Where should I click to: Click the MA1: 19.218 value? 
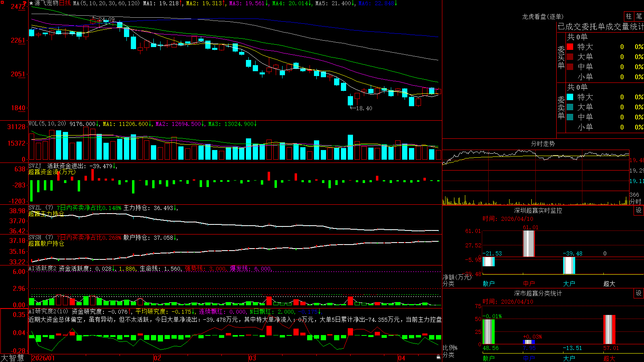click(x=162, y=3)
